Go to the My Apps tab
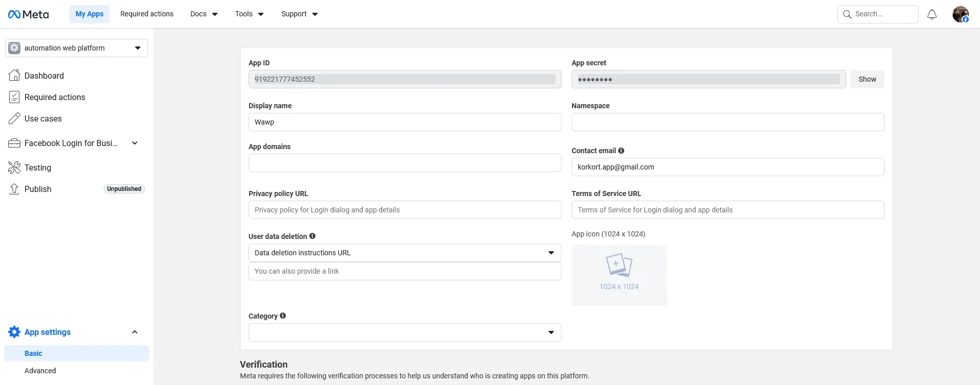 [x=89, y=14]
